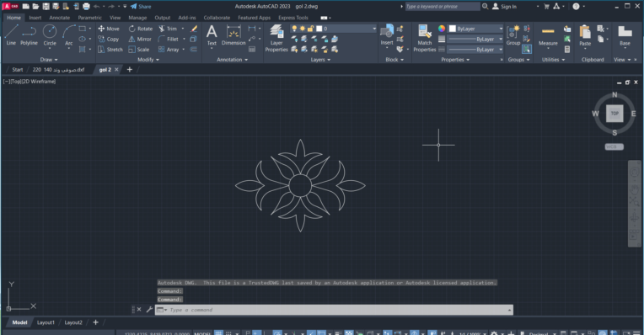Expand the Utilities panel
This screenshot has width=644, height=335.
pyautogui.click(x=553, y=60)
